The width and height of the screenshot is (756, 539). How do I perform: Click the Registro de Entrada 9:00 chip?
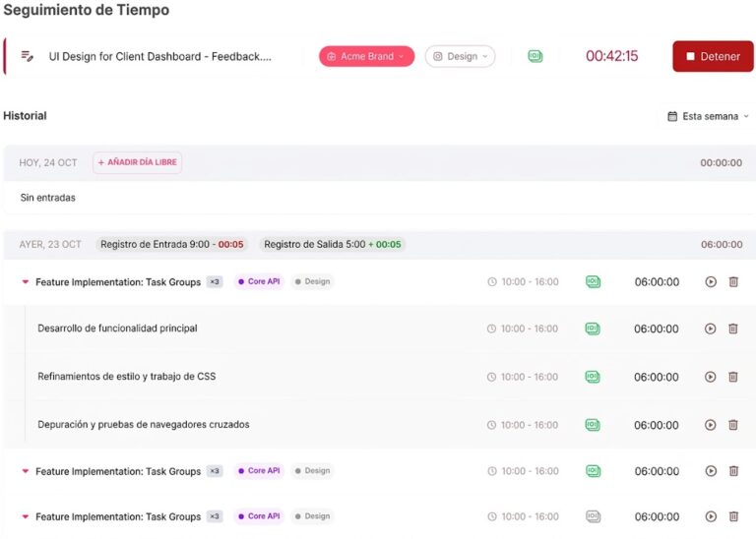coord(171,244)
